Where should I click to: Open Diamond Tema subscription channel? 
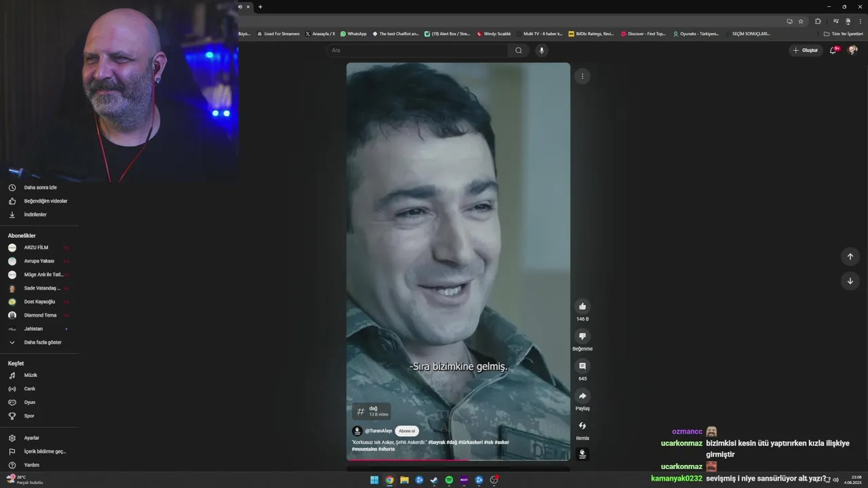coord(39,315)
